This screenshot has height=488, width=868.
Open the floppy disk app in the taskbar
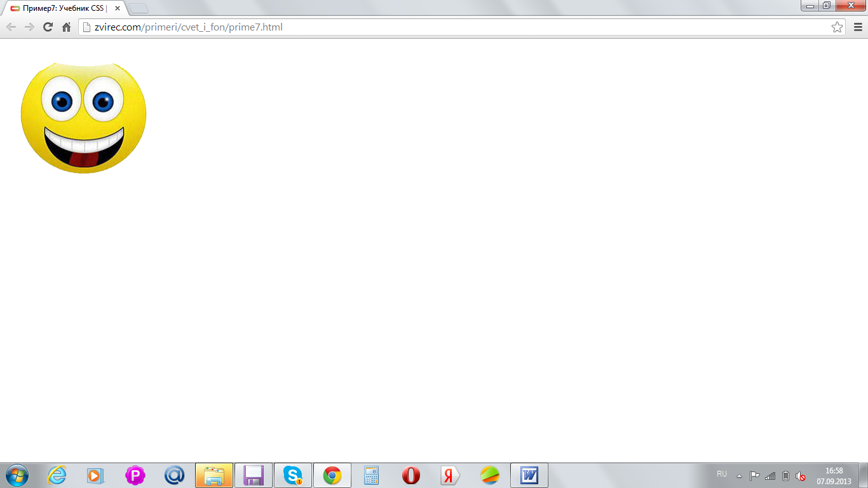(254, 475)
